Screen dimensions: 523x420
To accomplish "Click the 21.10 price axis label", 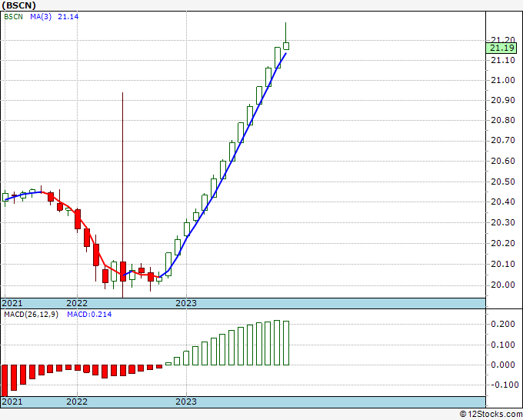I will (x=503, y=60).
